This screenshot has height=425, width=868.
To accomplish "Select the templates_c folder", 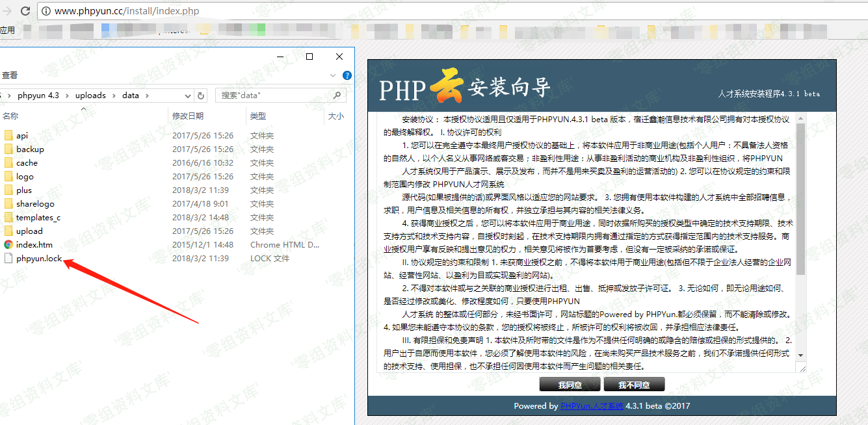I will point(38,218).
